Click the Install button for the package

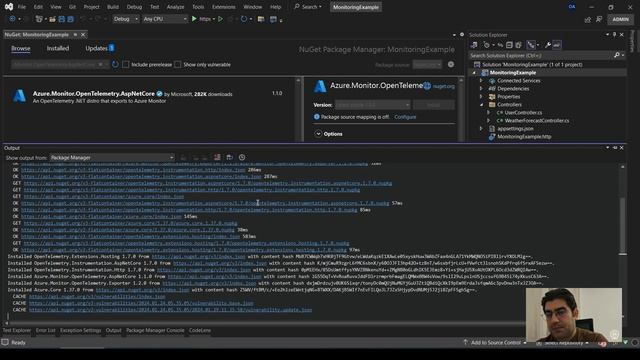pos(433,105)
